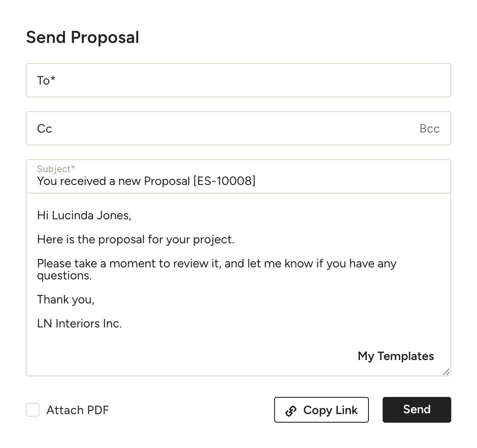
Task: Click the Send Proposal heading
Action: pos(83,37)
